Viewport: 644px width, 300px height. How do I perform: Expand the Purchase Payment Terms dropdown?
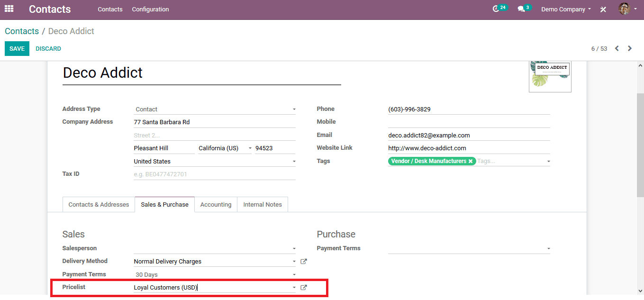click(549, 248)
